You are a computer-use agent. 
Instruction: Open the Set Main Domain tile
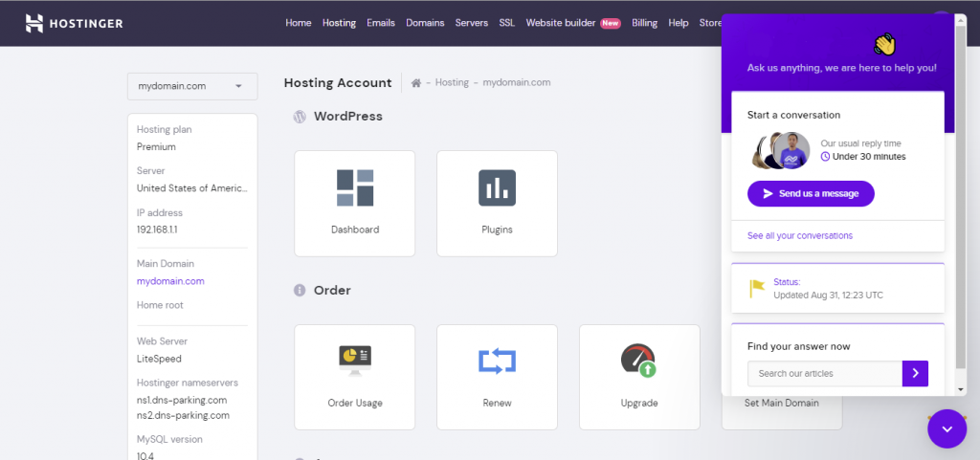pos(781,412)
